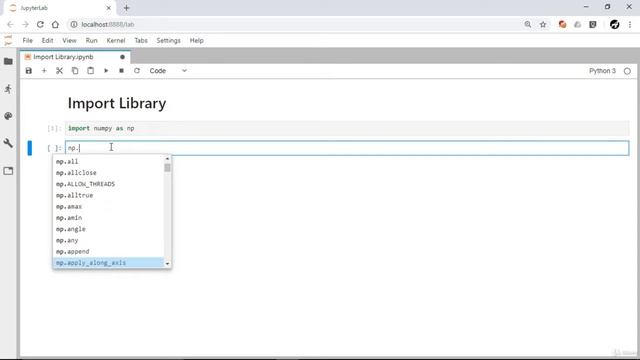This screenshot has width=640, height=360.
Task: Cut the selected cell with scissors icon
Action: [60, 71]
